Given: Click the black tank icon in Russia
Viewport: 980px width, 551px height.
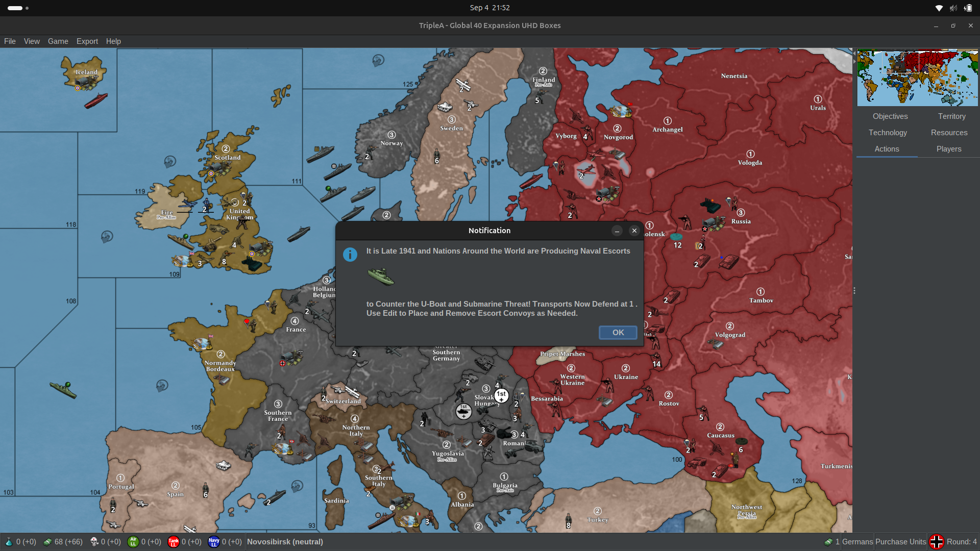Looking at the screenshot, I should click(x=710, y=206).
